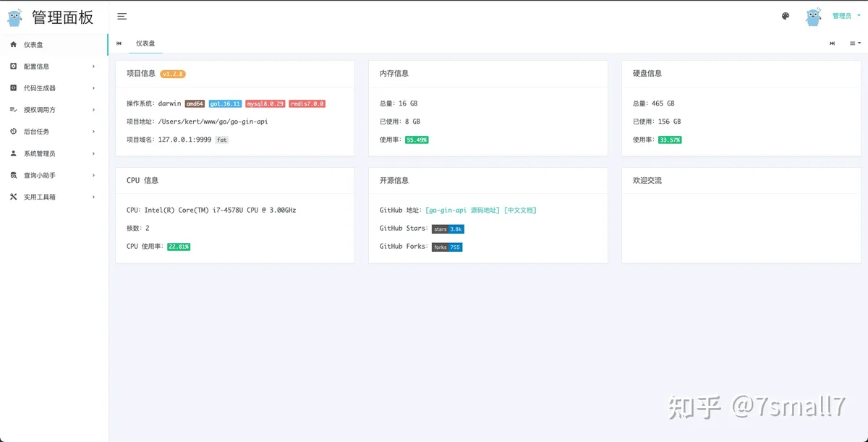Click the 33.57% disk usage badge
The height and width of the screenshot is (442, 868).
coord(670,140)
